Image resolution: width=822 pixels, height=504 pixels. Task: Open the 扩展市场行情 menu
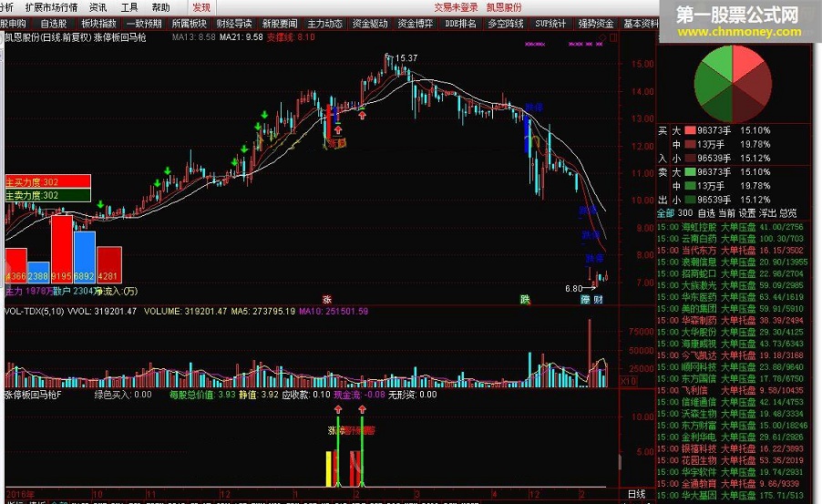[x=51, y=7]
